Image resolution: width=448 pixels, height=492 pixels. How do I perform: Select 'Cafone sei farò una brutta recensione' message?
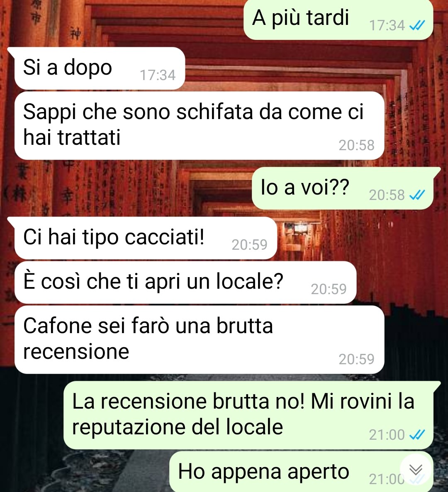coord(199,339)
